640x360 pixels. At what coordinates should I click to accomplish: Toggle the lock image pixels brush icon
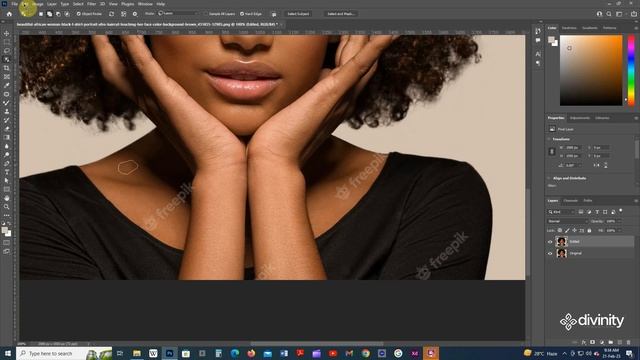coord(567,231)
